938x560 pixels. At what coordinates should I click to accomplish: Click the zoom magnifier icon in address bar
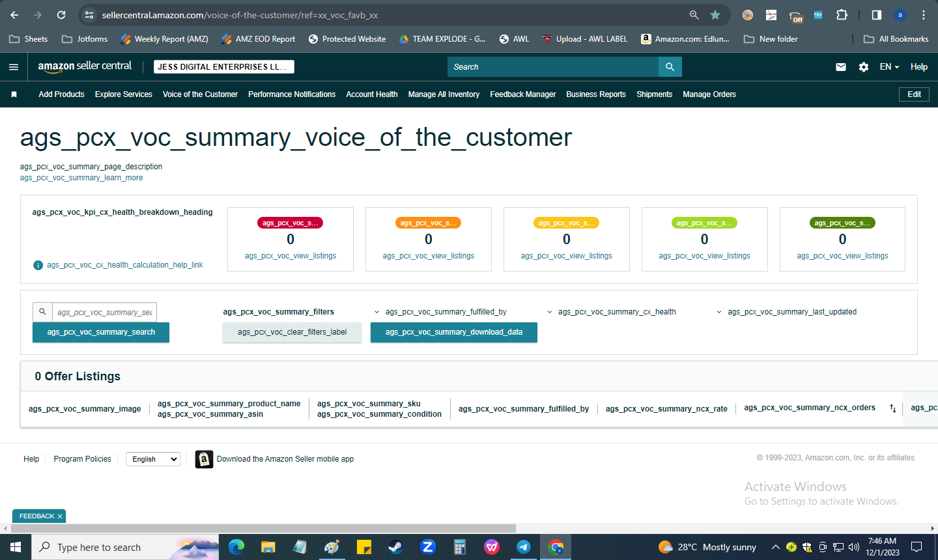click(694, 15)
